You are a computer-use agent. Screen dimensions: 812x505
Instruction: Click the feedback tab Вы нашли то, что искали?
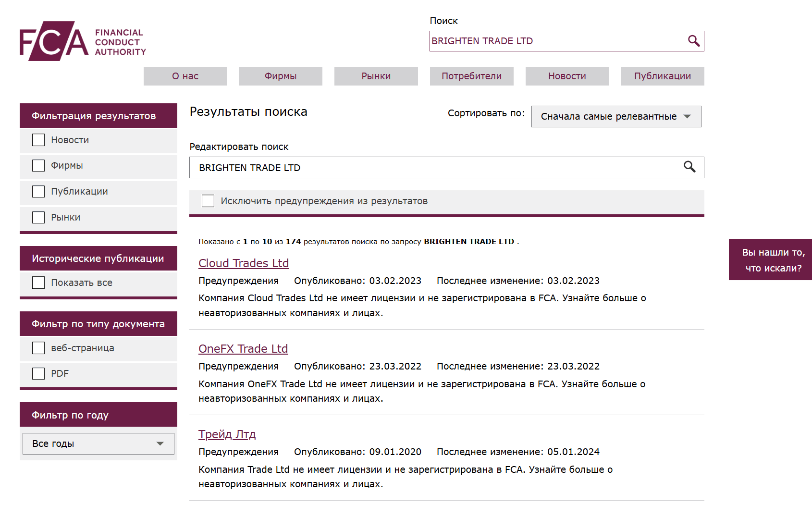(770, 259)
